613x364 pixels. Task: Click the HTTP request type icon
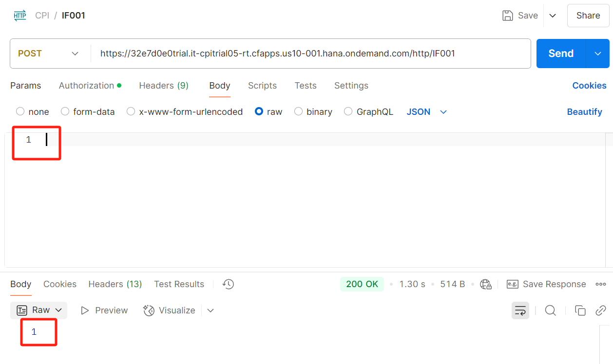click(20, 16)
